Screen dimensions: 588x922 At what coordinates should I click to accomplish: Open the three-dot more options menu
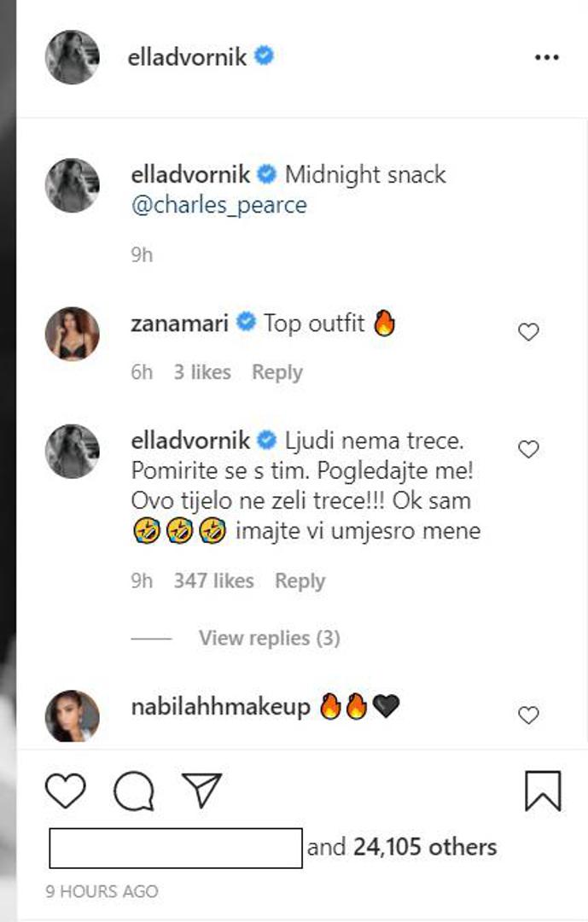pos(545,57)
